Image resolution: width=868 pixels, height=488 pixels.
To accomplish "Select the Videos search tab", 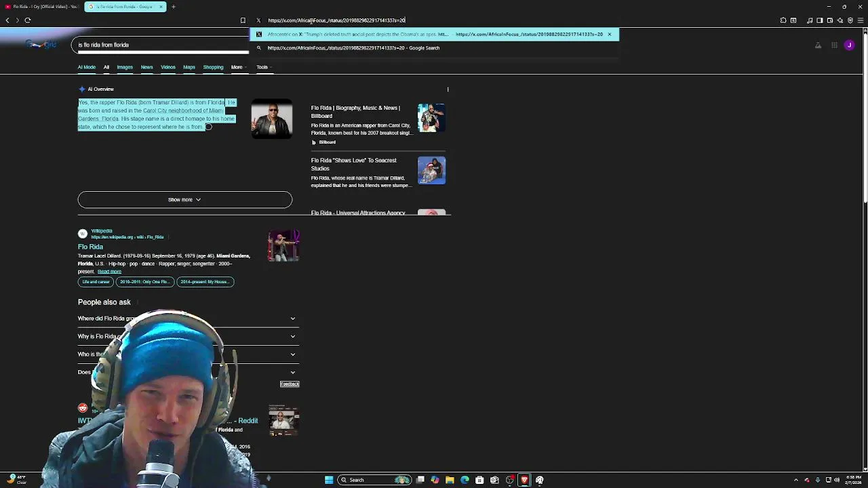I will point(168,67).
